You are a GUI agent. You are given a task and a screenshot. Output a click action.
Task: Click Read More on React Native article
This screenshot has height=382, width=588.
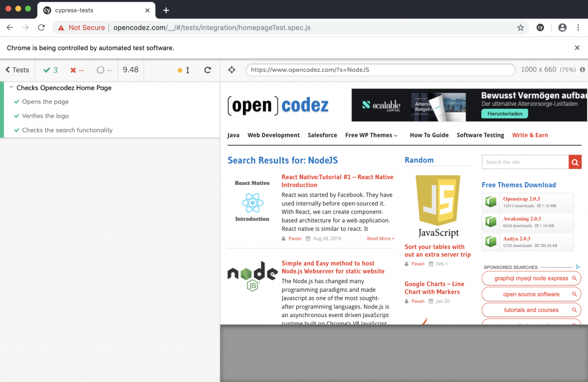(x=380, y=238)
